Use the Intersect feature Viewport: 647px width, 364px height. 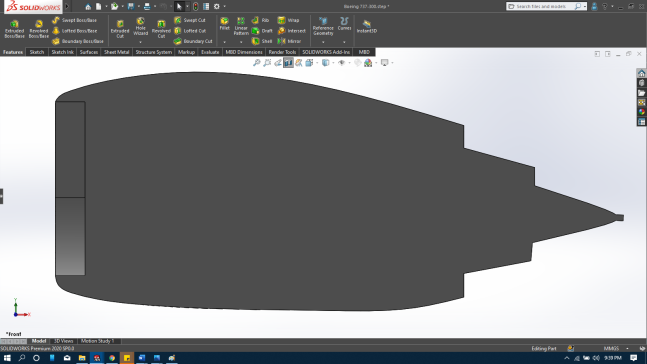pos(292,31)
